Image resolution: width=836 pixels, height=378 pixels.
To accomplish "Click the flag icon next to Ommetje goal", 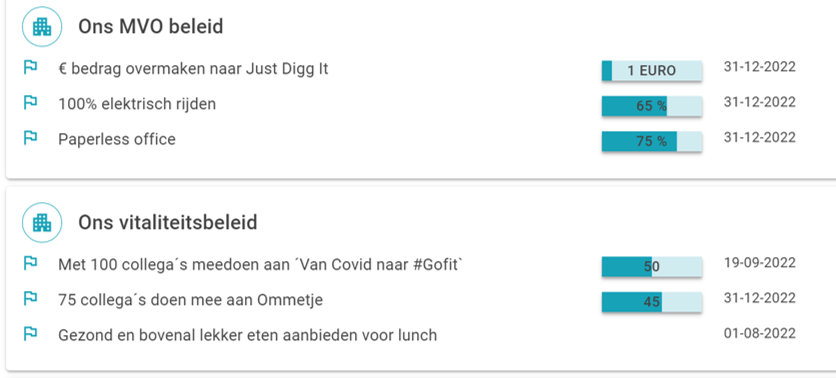I will 30,299.
